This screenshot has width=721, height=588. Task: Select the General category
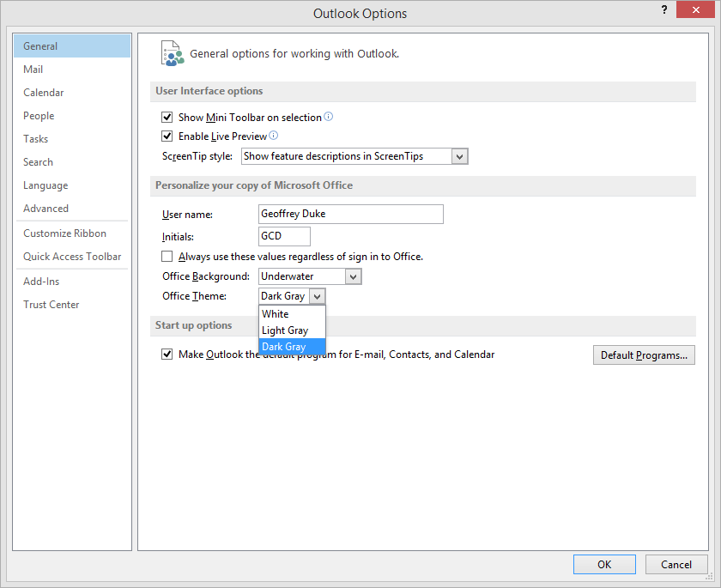[72, 46]
